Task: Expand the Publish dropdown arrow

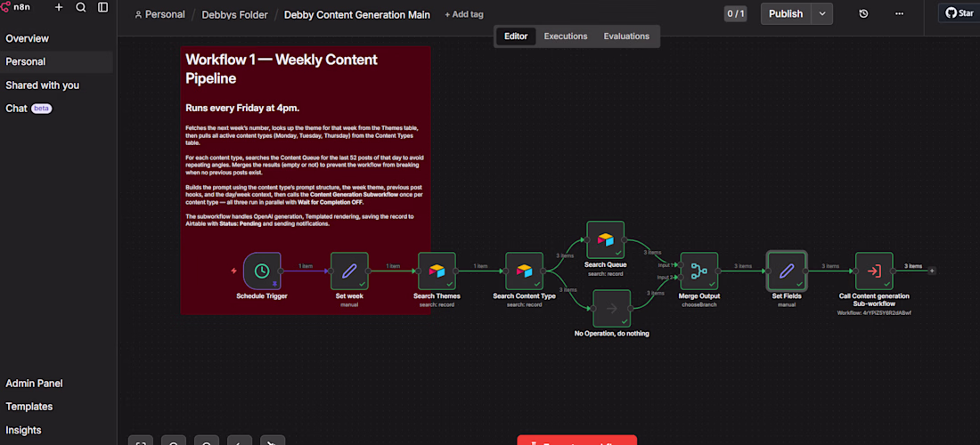Action: 822,13
